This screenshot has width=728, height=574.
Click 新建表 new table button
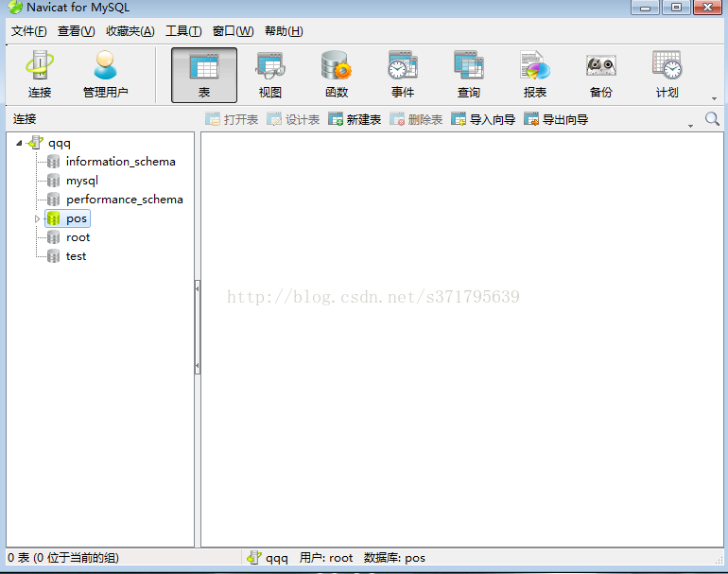pyautogui.click(x=355, y=119)
